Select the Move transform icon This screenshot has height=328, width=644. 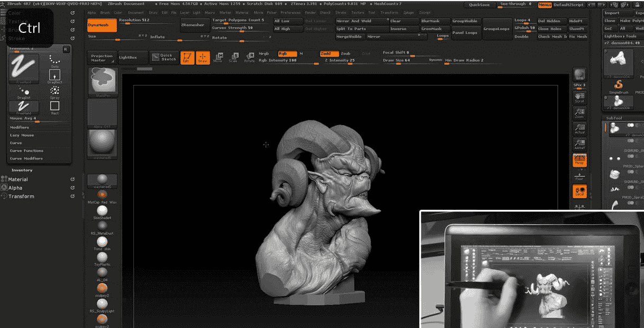click(x=219, y=57)
